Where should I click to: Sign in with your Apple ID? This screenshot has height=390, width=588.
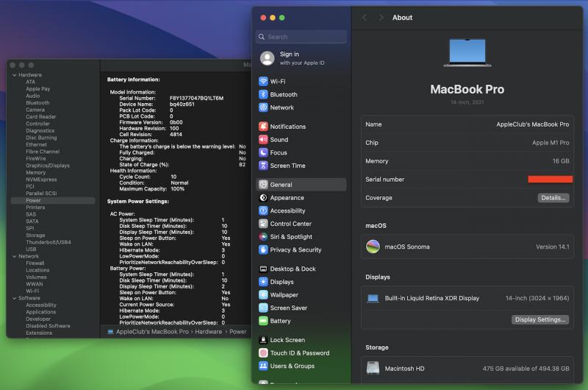pyautogui.click(x=302, y=58)
